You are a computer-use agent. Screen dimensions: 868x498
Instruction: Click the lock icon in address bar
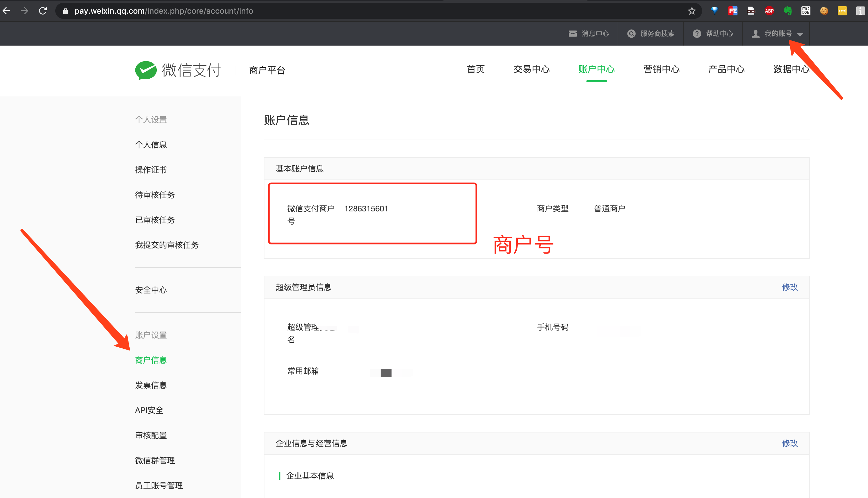pos(65,11)
